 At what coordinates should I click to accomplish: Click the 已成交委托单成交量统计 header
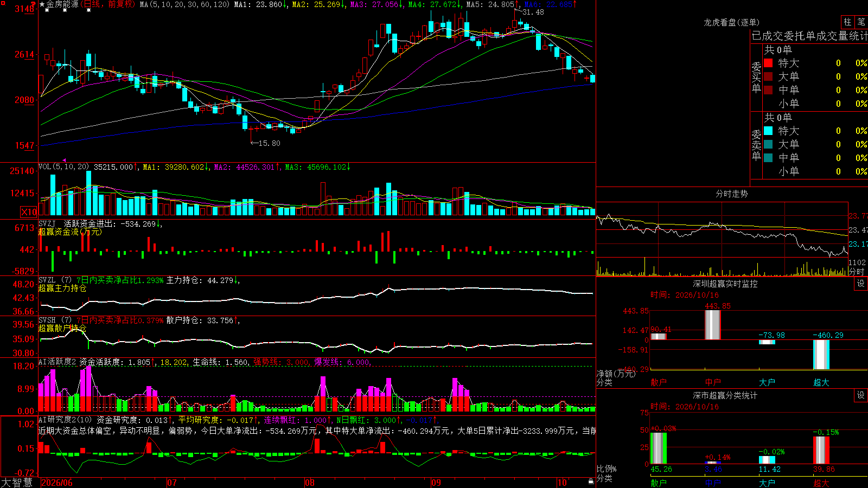[x=809, y=36]
